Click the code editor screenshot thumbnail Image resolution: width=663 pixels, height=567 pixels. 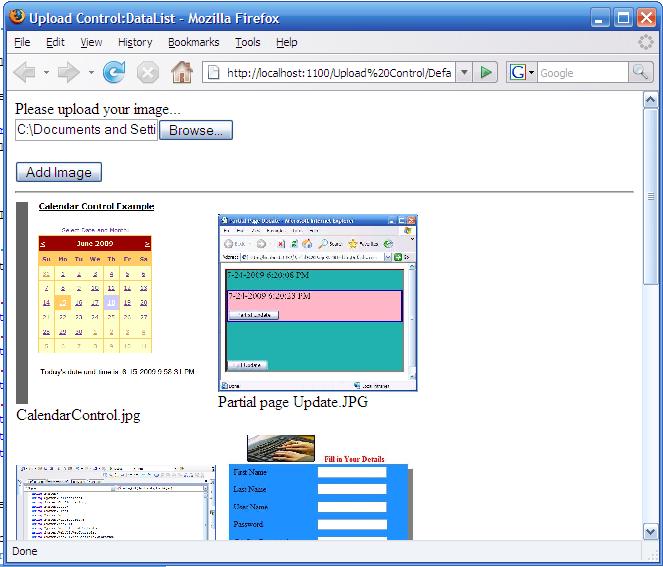pos(116,503)
